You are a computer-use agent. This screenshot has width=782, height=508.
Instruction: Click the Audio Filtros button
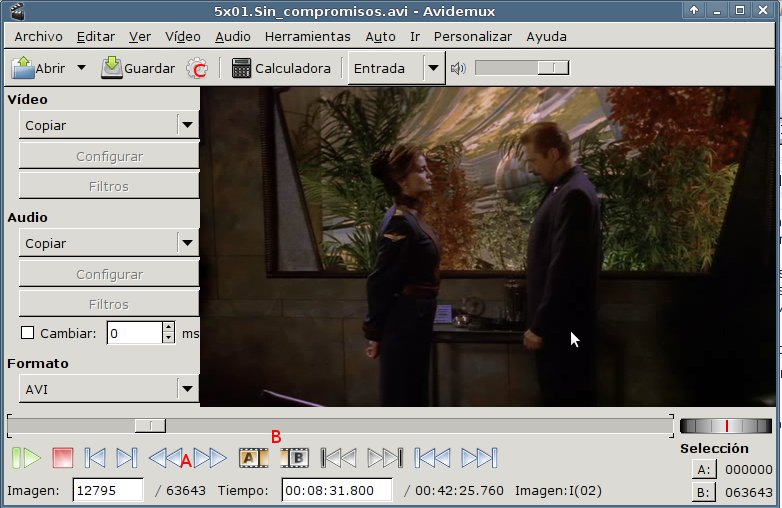click(x=109, y=304)
